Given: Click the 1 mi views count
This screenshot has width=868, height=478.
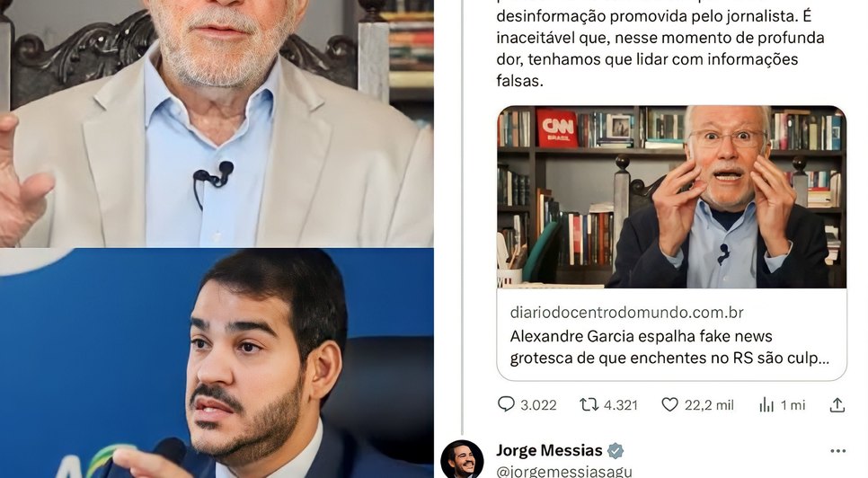Looking at the screenshot, I should (793, 405).
